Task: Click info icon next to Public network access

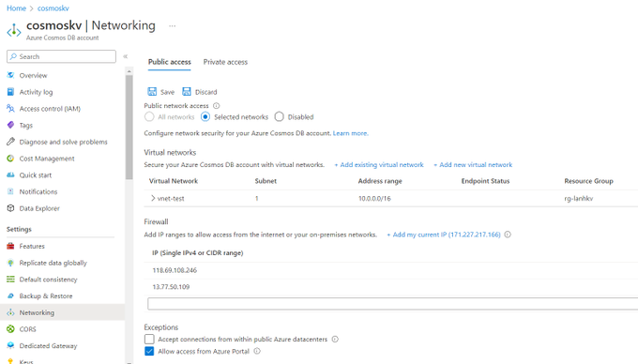Action: click(217, 106)
